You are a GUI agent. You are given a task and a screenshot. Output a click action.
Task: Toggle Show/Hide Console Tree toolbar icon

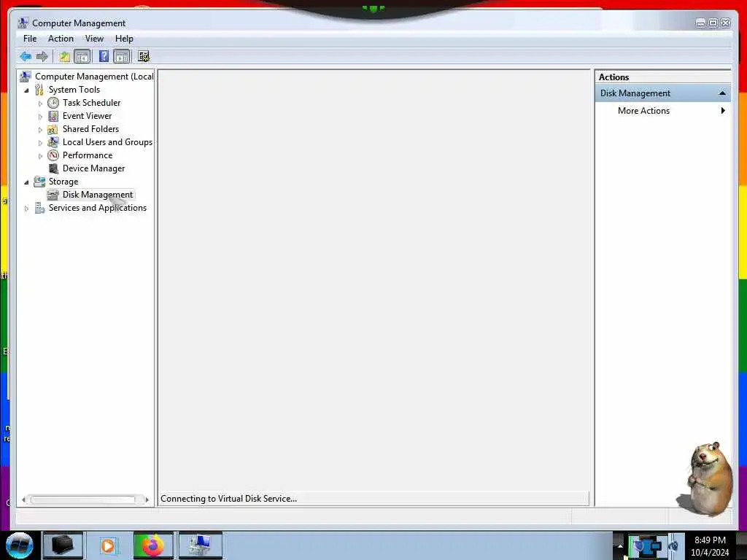[82, 57]
